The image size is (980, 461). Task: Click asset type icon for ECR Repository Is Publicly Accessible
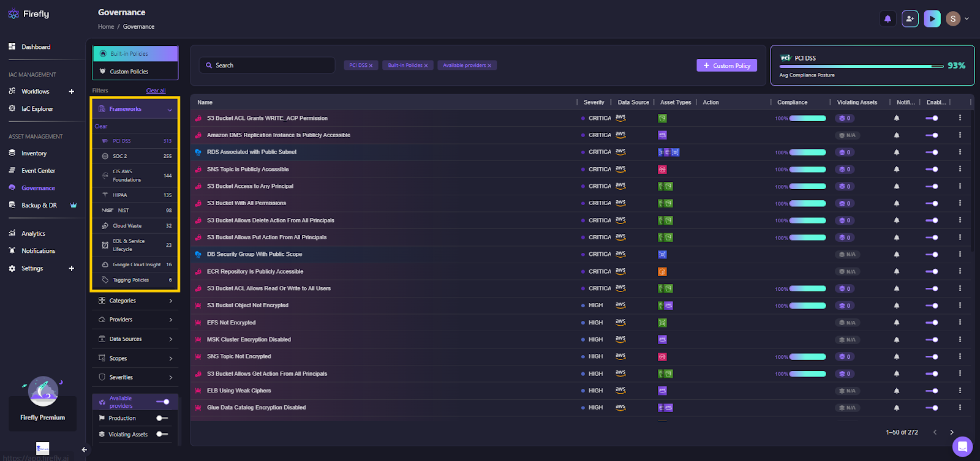tap(662, 271)
